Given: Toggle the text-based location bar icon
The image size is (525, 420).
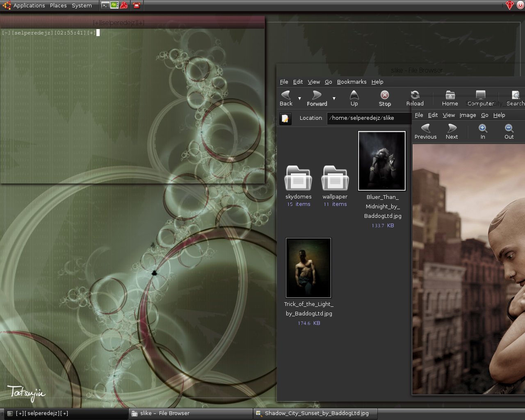Looking at the screenshot, I should pyautogui.click(x=285, y=119).
